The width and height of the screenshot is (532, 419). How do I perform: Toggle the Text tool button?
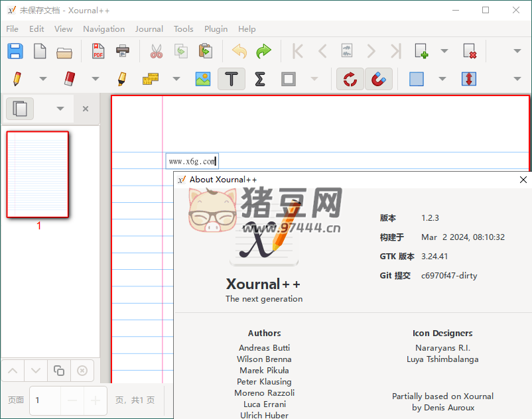(232, 79)
